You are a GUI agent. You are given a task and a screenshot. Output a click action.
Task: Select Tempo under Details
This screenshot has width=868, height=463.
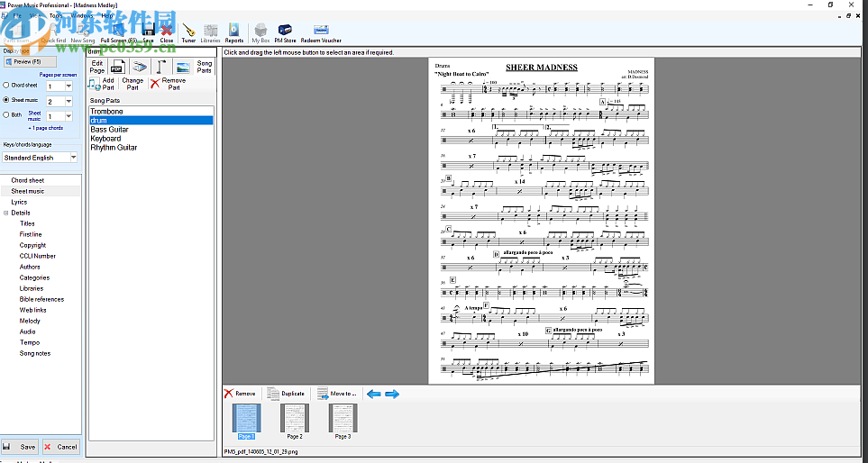(30, 342)
